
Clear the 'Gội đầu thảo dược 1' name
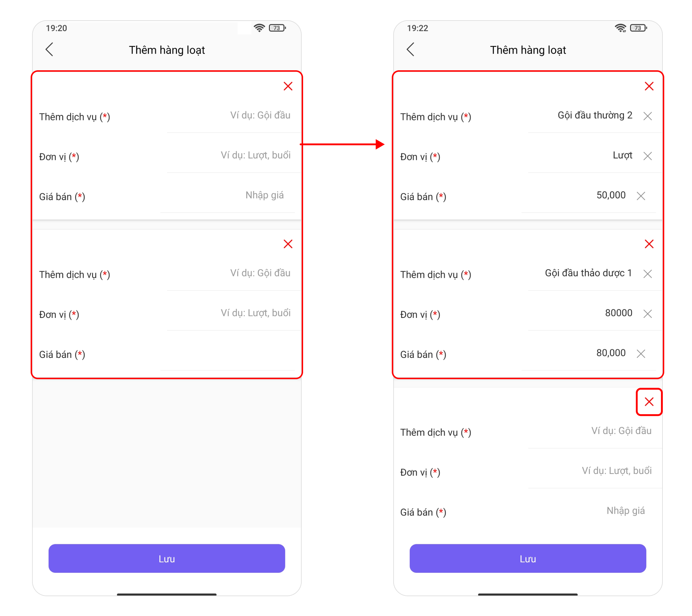(648, 274)
